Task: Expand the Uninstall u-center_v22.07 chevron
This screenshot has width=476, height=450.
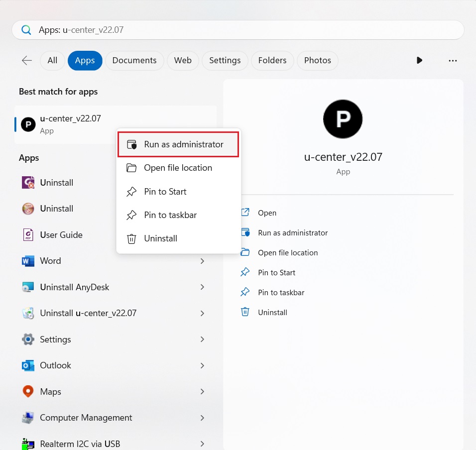Action: [202, 313]
